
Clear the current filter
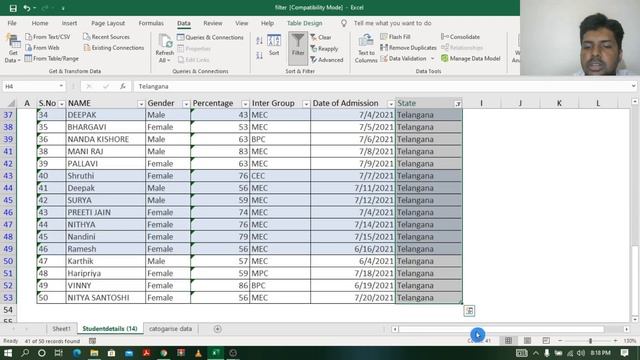pos(321,37)
